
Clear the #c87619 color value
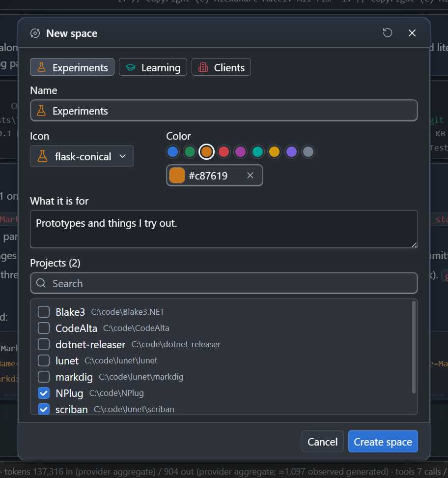(250, 175)
